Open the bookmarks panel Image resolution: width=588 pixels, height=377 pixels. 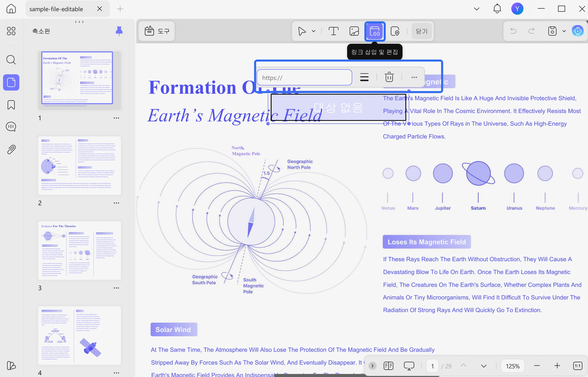tap(11, 105)
